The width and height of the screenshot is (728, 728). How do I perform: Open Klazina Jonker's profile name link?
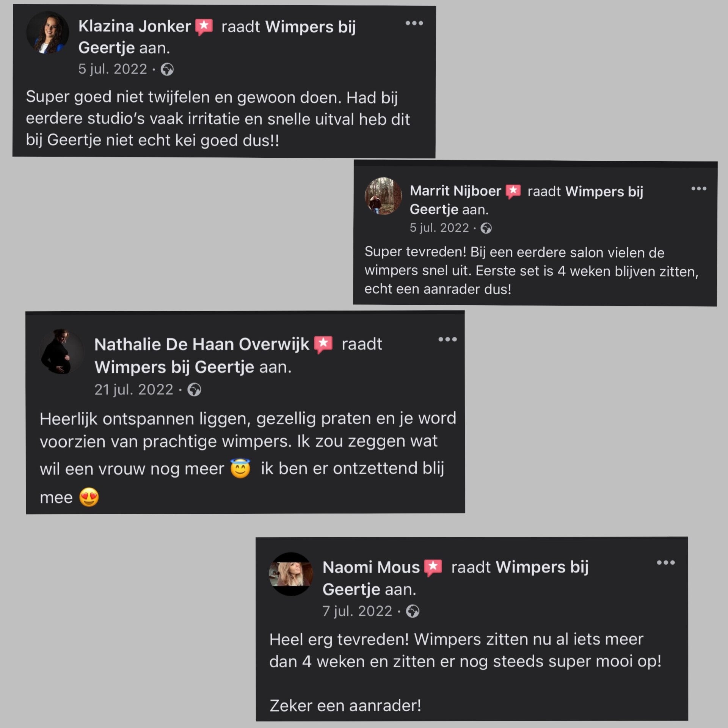pos(135,27)
